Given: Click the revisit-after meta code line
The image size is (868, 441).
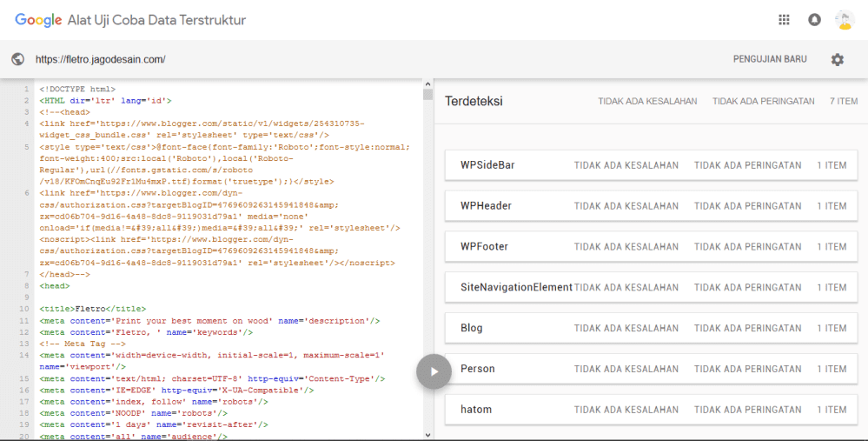Looking at the screenshot, I should click(x=154, y=425).
